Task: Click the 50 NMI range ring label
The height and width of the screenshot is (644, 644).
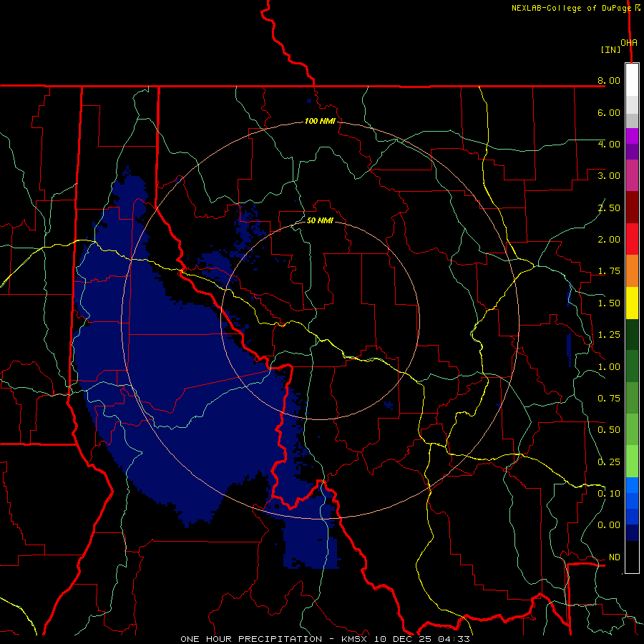Action: 320,220
